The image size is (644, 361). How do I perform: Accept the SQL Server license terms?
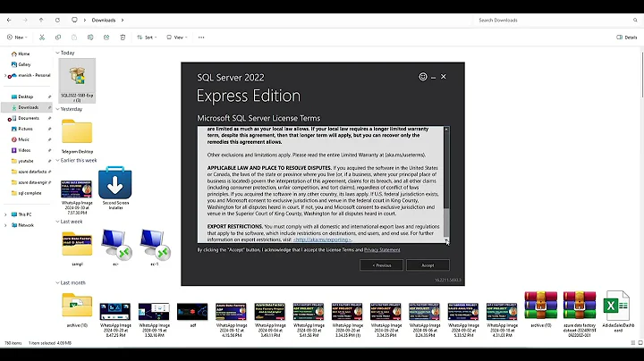[x=428, y=265]
